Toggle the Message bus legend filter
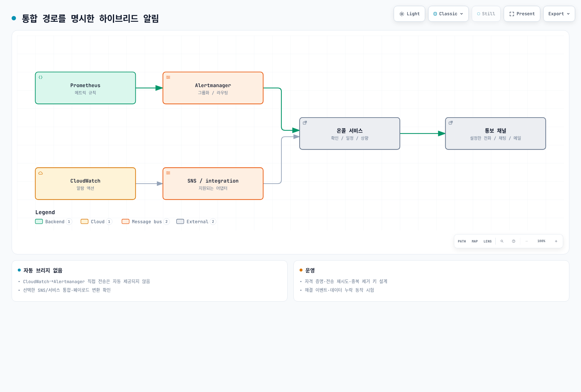The image size is (581, 392). coord(146,222)
